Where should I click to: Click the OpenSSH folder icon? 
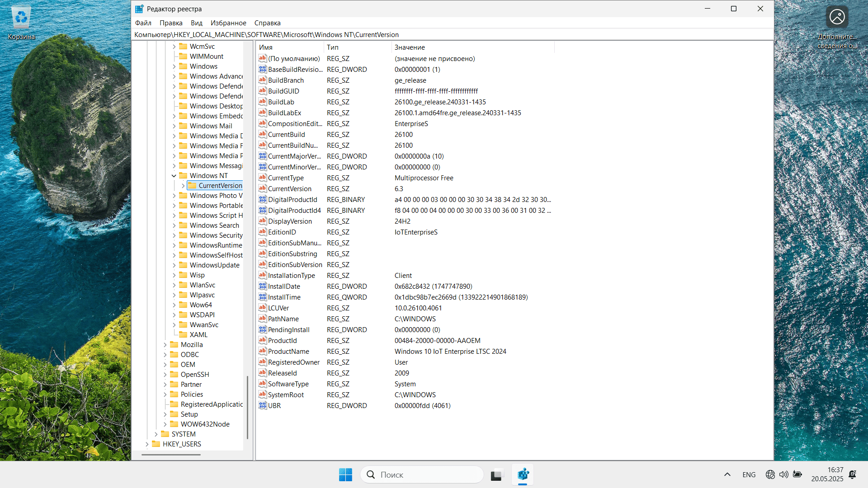[174, 374]
